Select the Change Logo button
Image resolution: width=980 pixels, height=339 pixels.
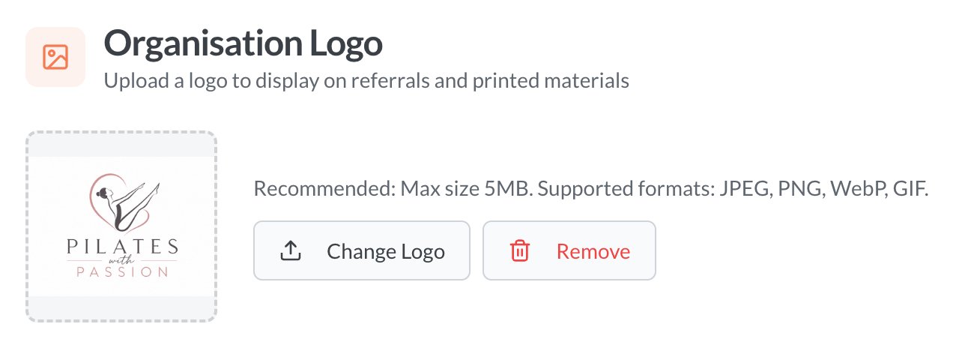coord(362,250)
